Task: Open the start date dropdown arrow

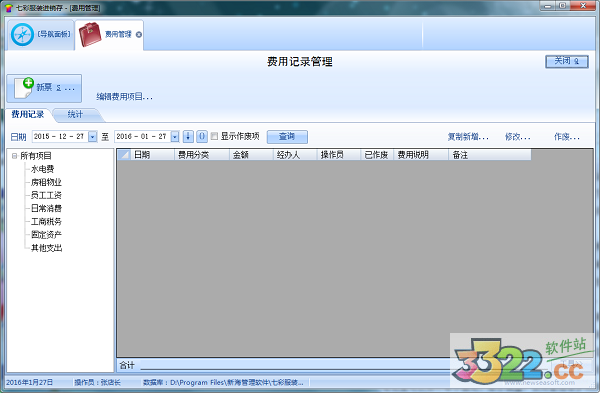Action: [x=93, y=137]
